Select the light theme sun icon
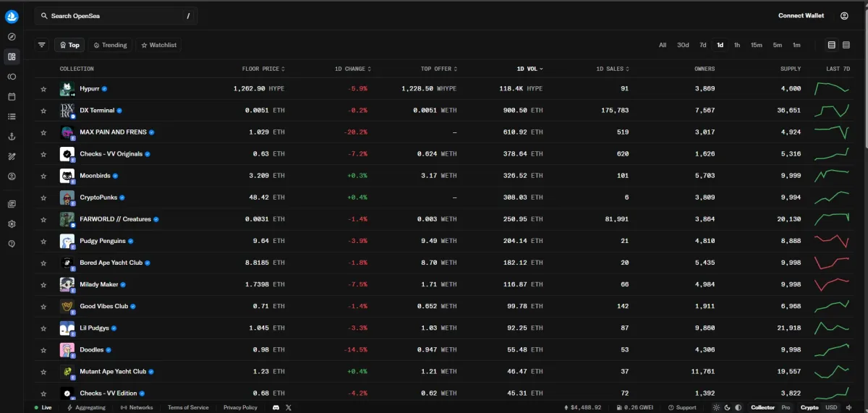Viewport: 868px width, 413px height. 717,407
